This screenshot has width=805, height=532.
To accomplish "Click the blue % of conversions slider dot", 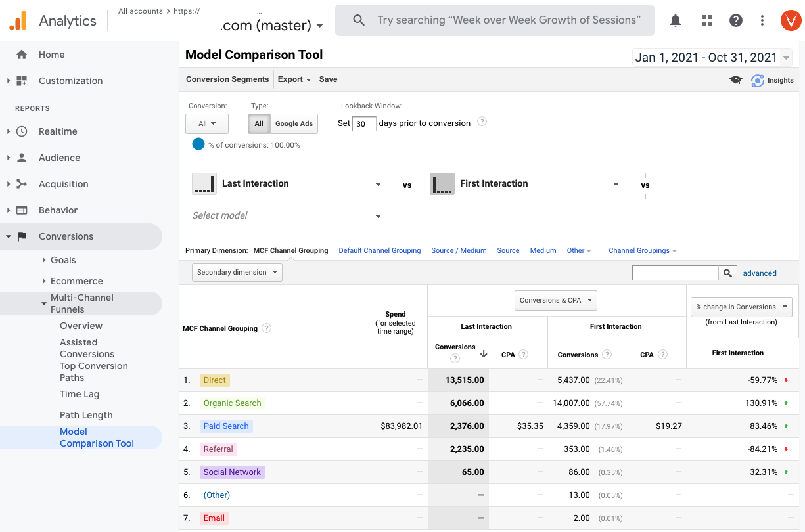I will click(x=198, y=144).
